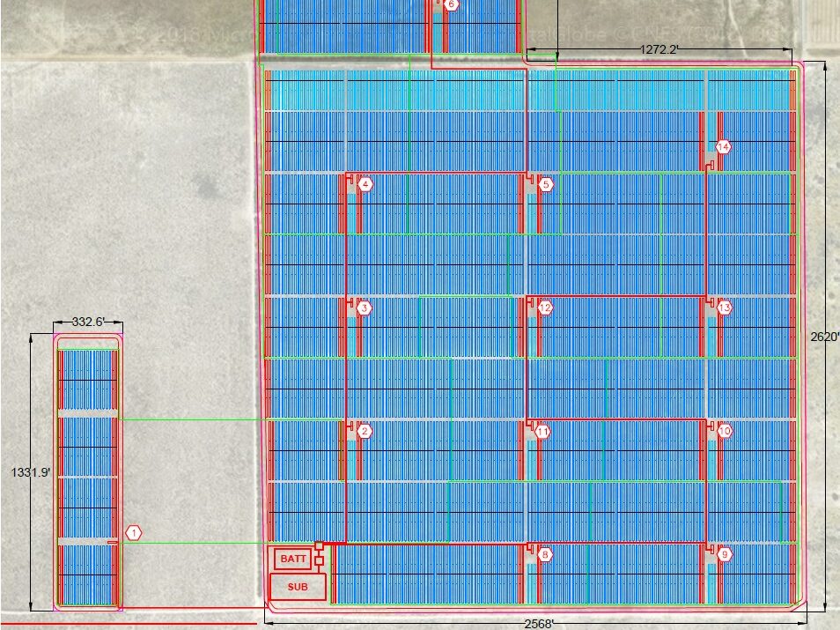Select hexagon marker 6 at top
Screen dimensions: 840x630
click(451, 4)
